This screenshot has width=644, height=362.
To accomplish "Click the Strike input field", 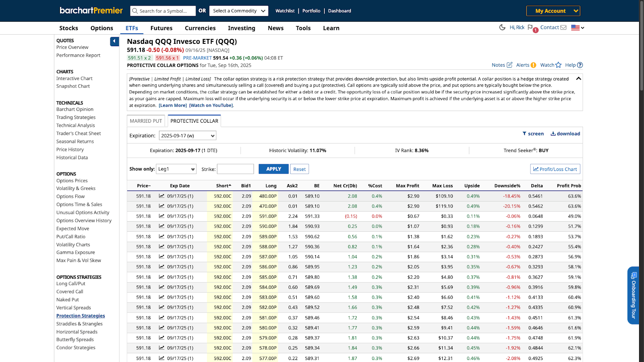I will click(235, 169).
